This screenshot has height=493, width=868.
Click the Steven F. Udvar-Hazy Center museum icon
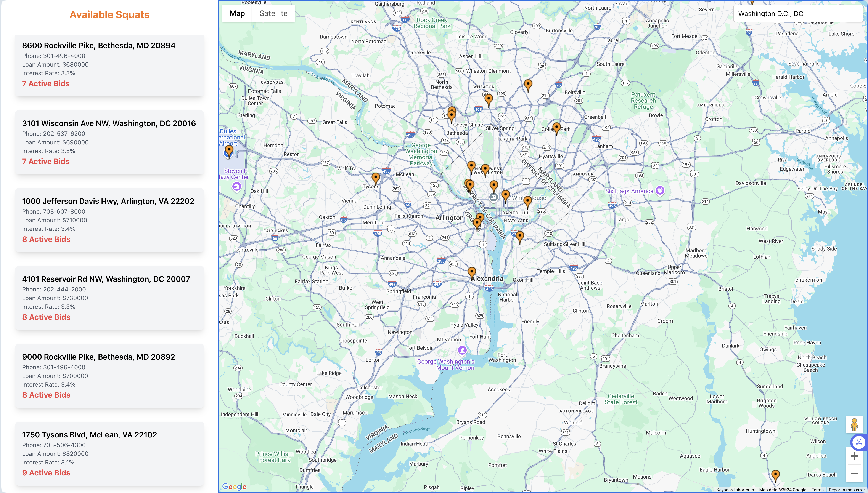point(236,187)
